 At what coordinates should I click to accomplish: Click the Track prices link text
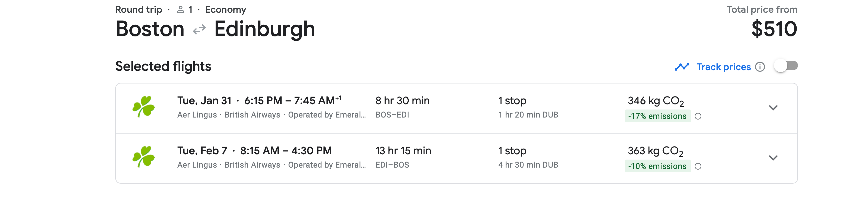(723, 67)
